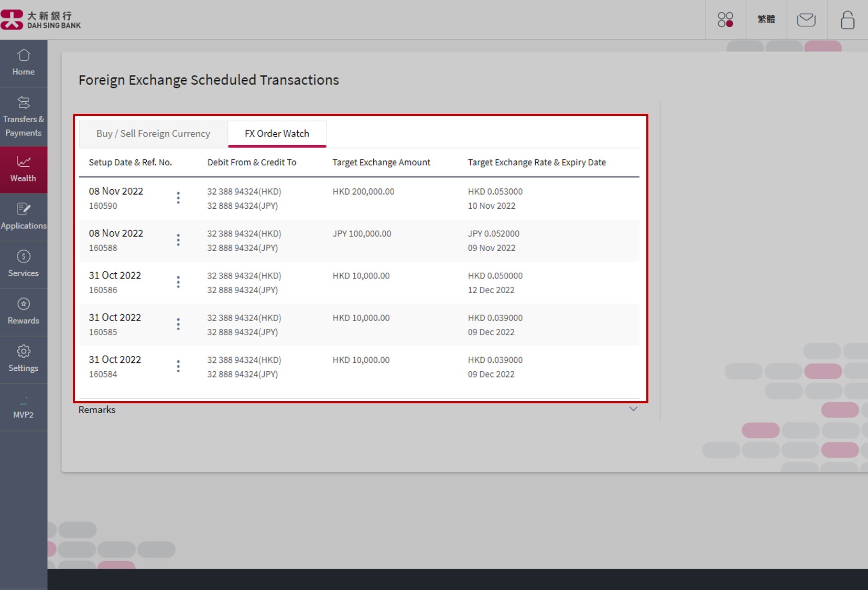This screenshot has height=590, width=868.
Task: Click the Foreign Exchange Scheduled Transactions heading
Action: click(209, 80)
